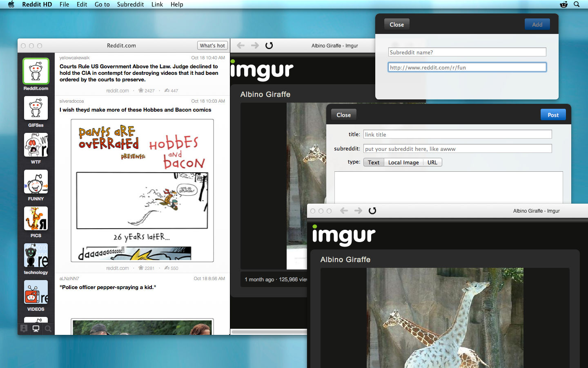
Task: Open the Hobbes and Bacon comic image
Action: [142, 191]
